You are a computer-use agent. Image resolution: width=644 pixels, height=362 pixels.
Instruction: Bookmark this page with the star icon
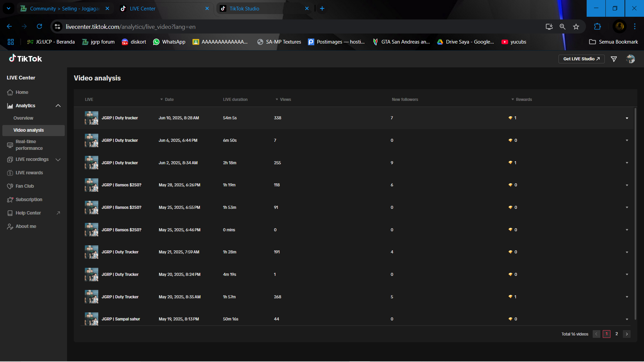pos(576,26)
